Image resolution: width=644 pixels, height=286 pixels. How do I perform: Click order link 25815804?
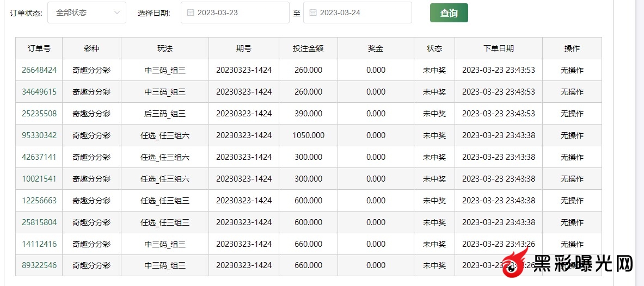pos(39,222)
